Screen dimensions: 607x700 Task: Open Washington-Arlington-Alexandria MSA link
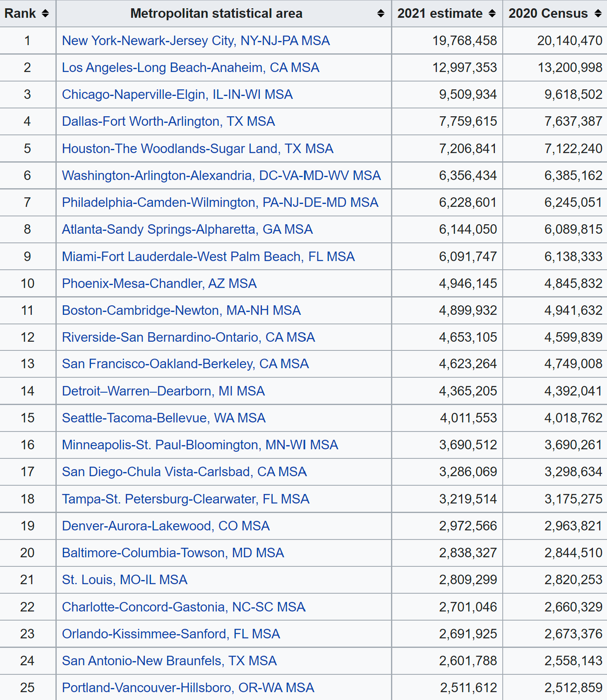221,175
